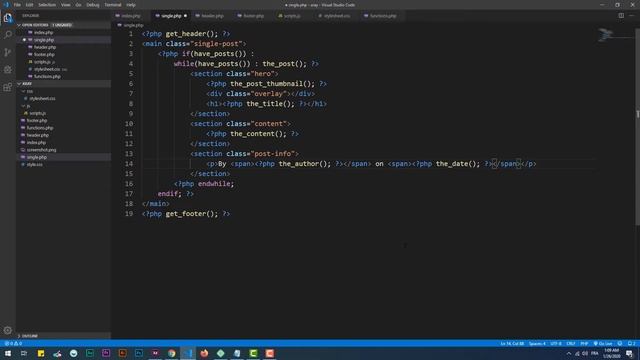Click errors and warnings count in status bar

pyautogui.click(x=13, y=344)
